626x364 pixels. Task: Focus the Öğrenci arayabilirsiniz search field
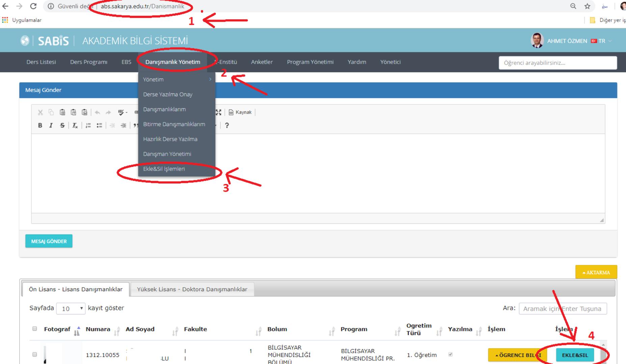tap(558, 63)
